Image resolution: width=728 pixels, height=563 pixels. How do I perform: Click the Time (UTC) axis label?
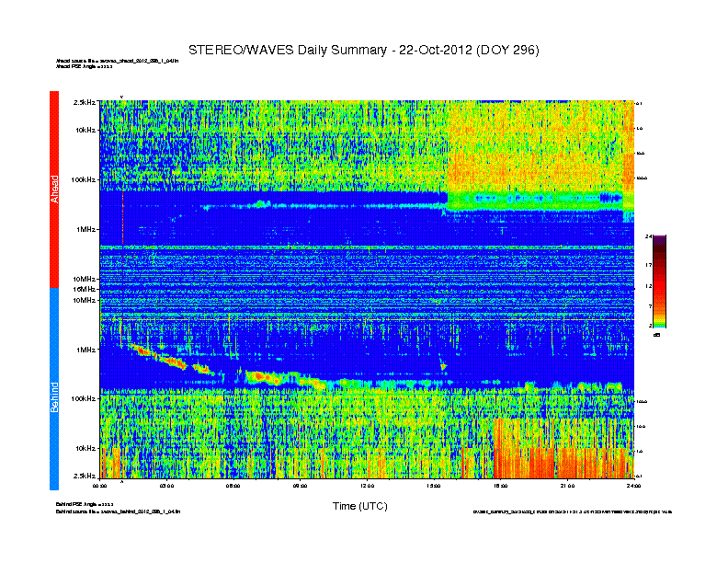359,506
